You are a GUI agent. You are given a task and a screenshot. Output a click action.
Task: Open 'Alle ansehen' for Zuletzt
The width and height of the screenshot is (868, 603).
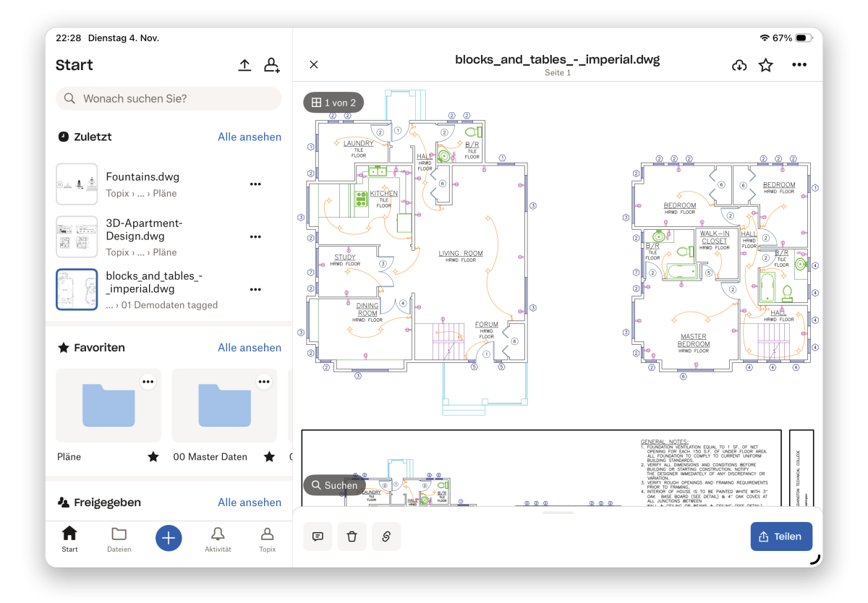tap(250, 137)
